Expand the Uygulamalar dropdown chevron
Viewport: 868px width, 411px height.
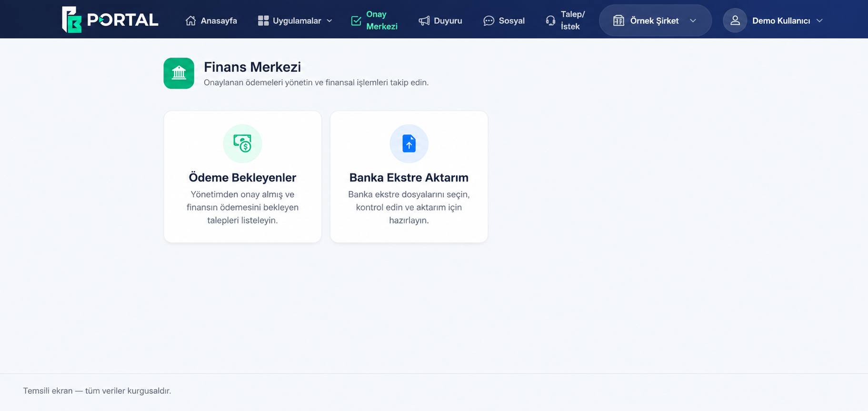[x=329, y=20]
